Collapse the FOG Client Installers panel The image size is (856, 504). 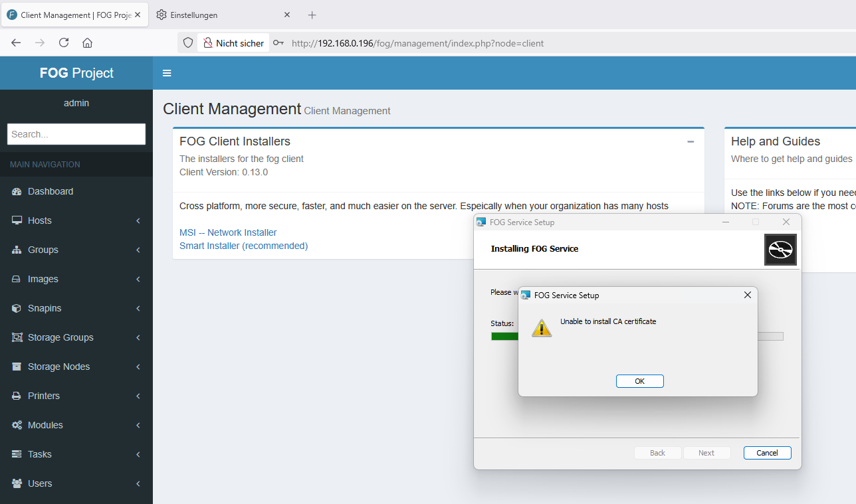[x=691, y=141]
